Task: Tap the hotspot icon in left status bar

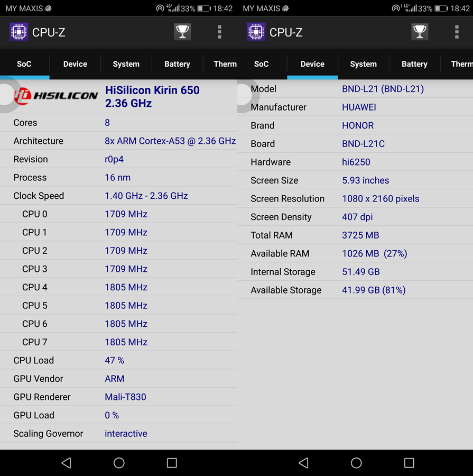Action: [160, 8]
